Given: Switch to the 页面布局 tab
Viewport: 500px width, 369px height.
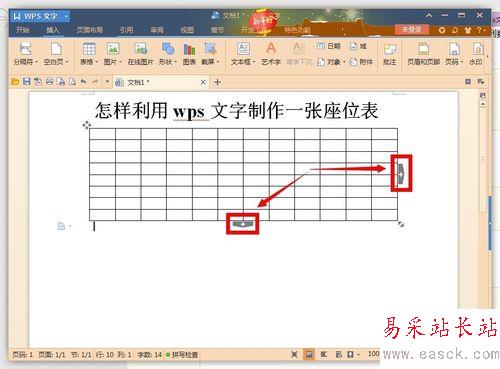Looking at the screenshot, I should [x=89, y=30].
